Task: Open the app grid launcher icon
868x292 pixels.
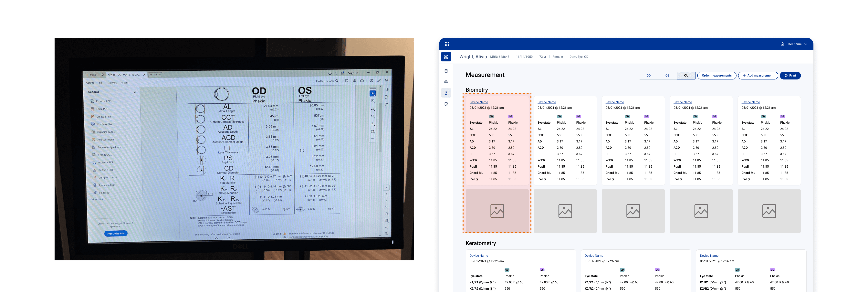Action: pyautogui.click(x=446, y=44)
